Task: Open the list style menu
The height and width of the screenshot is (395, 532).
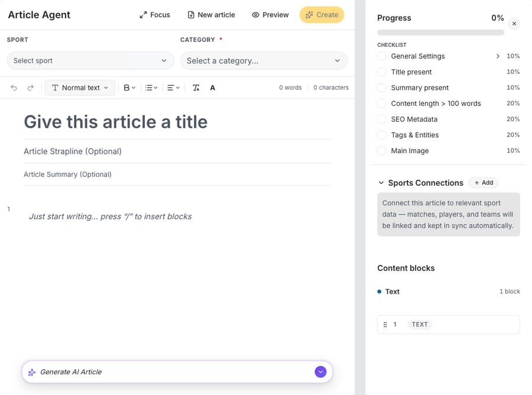Action: [151, 88]
